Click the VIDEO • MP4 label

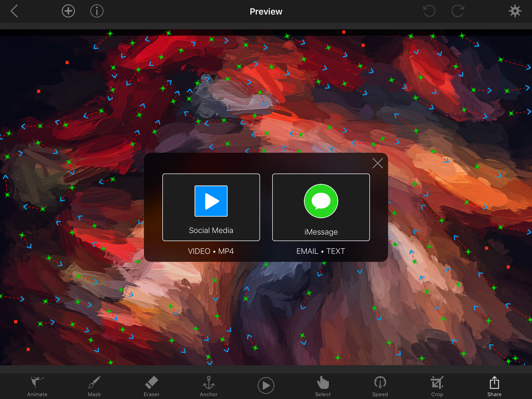coord(211,251)
